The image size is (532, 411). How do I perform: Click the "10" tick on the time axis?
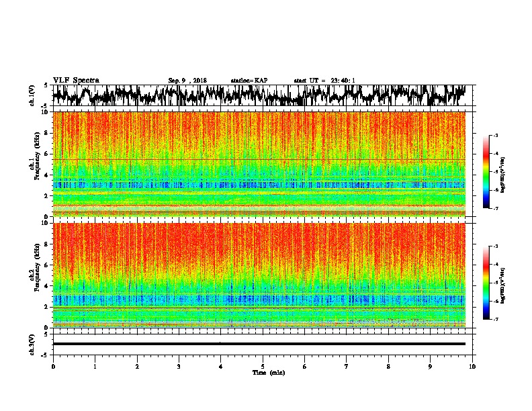(472, 367)
